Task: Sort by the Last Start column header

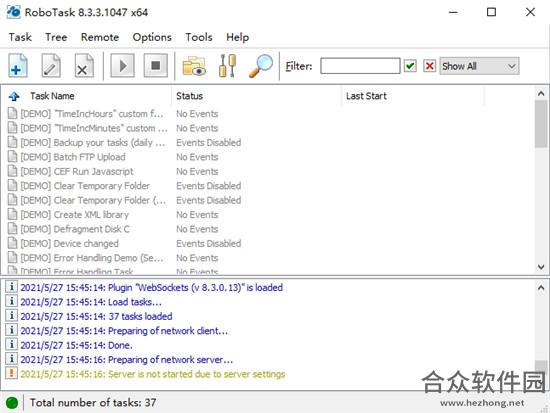Action: (413, 96)
